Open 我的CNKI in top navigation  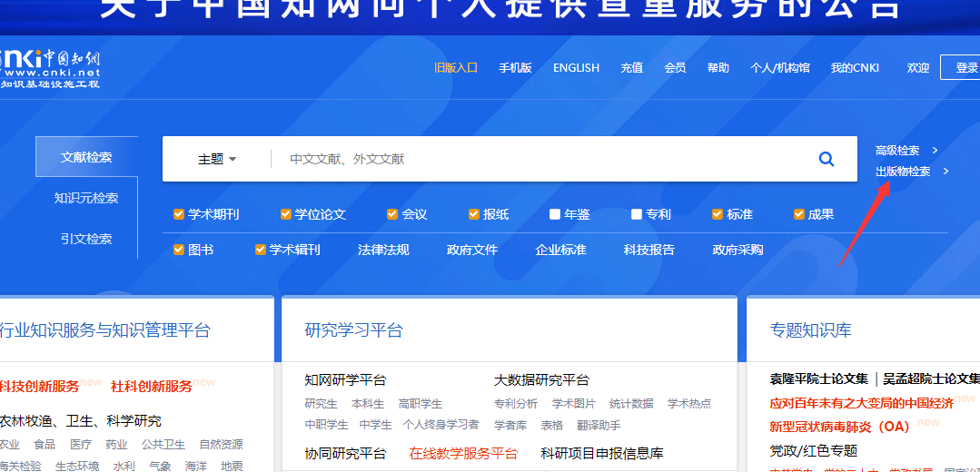855,68
